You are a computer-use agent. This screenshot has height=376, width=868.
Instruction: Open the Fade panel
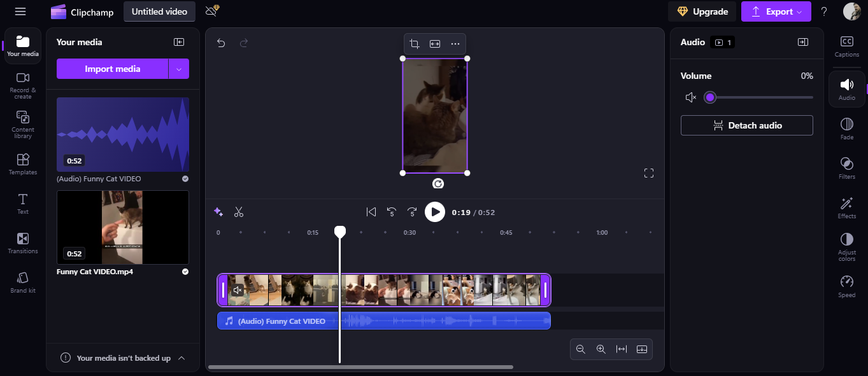pyautogui.click(x=846, y=127)
